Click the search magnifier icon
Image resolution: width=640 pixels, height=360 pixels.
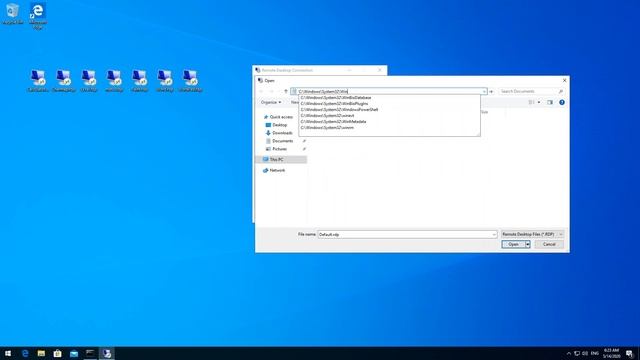[x=561, y=91]
